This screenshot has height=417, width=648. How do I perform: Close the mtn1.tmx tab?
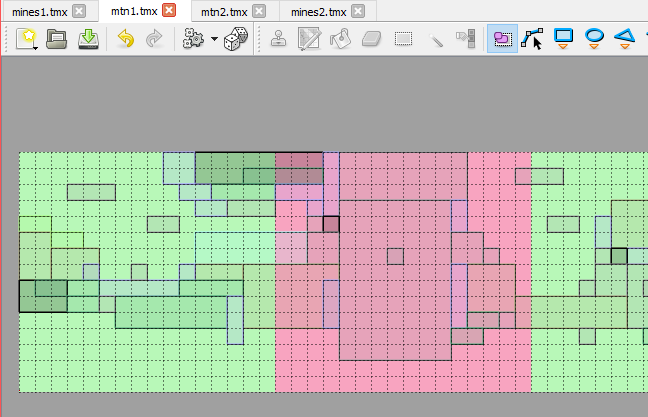[169, 10]
